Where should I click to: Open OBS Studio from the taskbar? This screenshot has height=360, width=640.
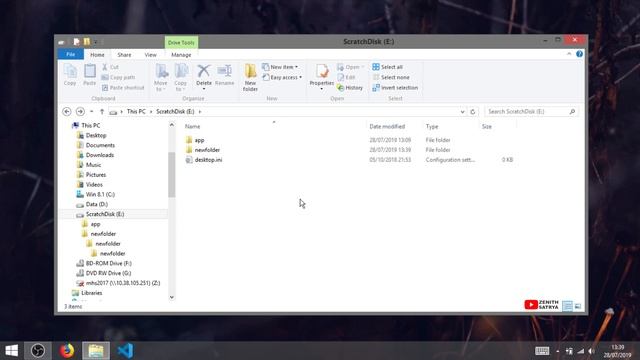tap(38, 351)
